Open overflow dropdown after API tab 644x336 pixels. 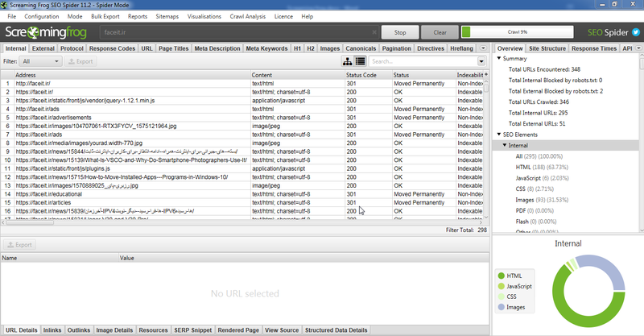(x=638, y=48)
